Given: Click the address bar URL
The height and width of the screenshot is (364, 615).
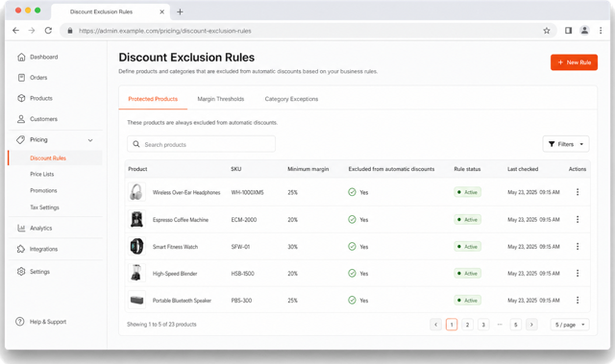Looking at the screenshot, I should tap(164, 31).
